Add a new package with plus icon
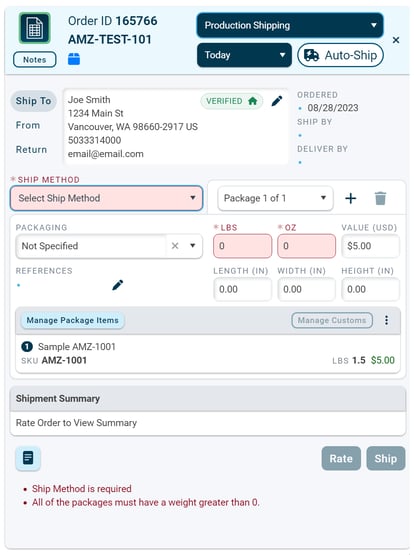The height and width of the screenshot is (555, 414). point(351,198)
